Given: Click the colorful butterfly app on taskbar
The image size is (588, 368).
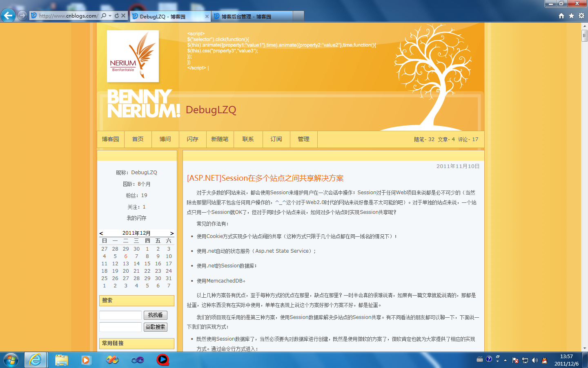Looking at the screenshot, I should pyautogui.click(x=112, y=360).
